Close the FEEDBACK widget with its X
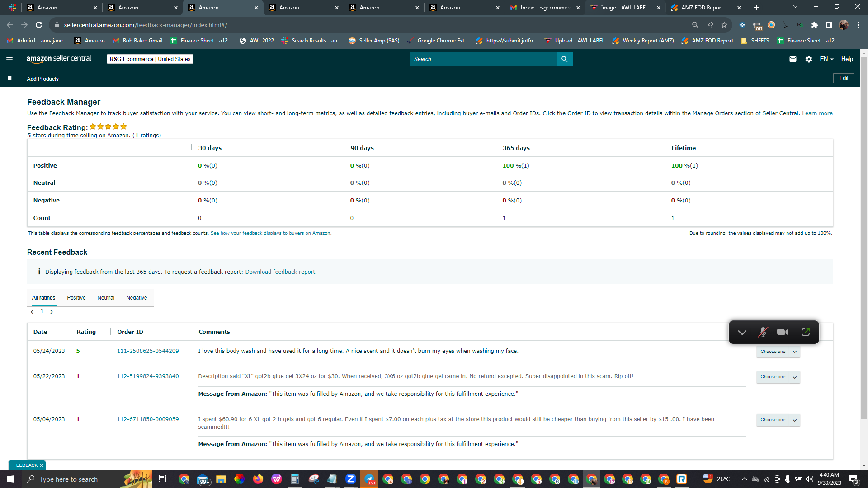 coord(42,465)
